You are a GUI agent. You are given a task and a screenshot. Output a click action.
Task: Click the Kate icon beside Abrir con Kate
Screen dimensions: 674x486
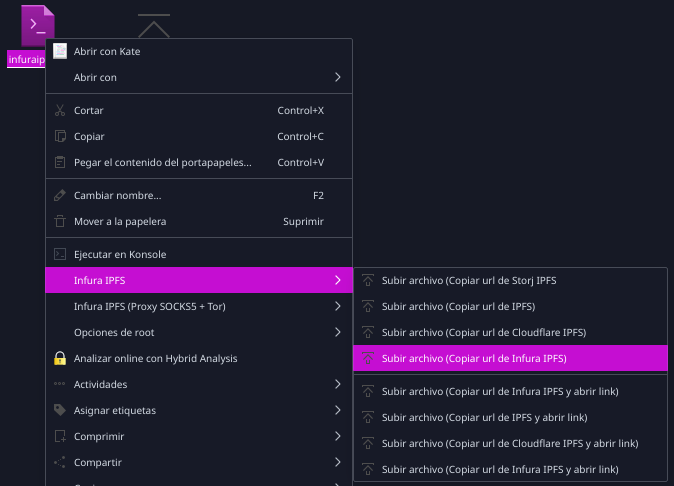[x=60, y=51]
